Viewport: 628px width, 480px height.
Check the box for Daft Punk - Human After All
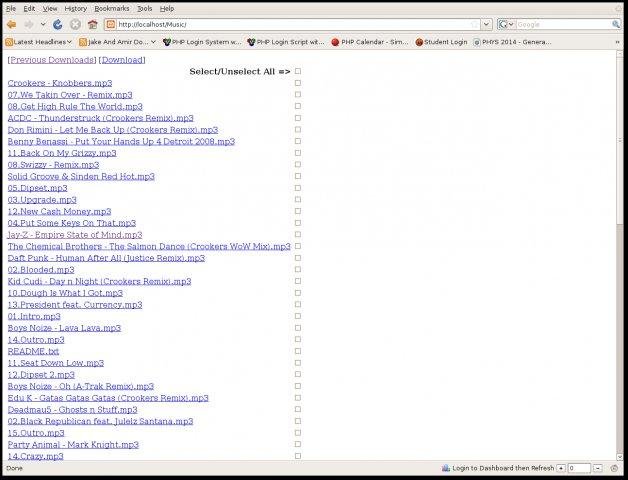click(298, 258)
